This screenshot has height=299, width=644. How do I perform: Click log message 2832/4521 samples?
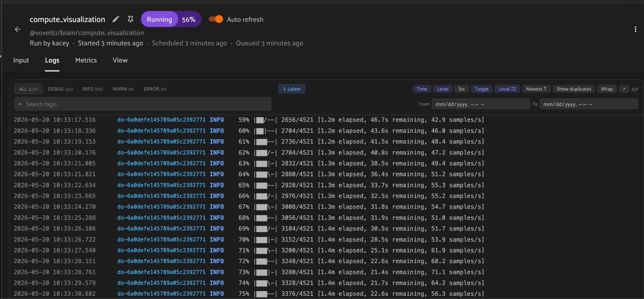[x=361, y=163]
